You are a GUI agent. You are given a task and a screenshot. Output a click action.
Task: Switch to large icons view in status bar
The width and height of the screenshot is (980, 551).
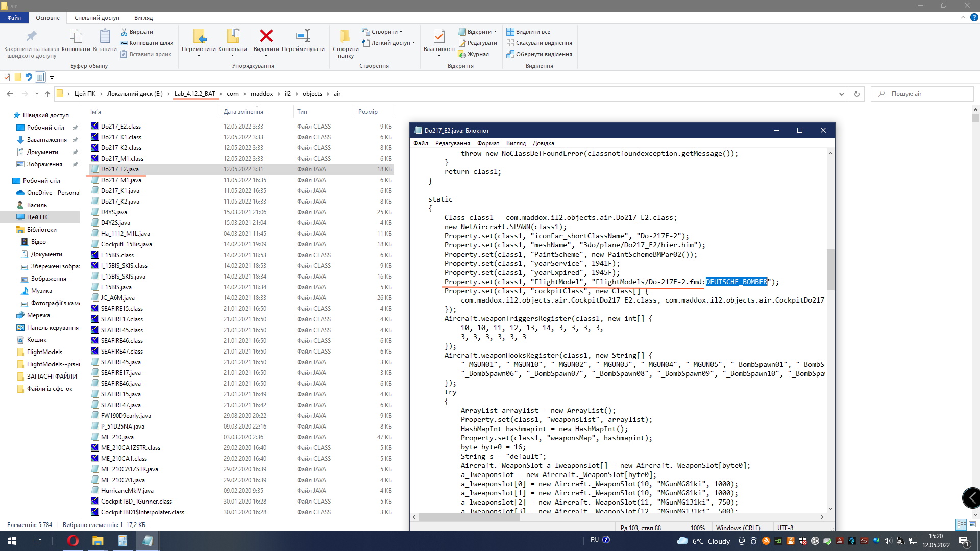972,524
